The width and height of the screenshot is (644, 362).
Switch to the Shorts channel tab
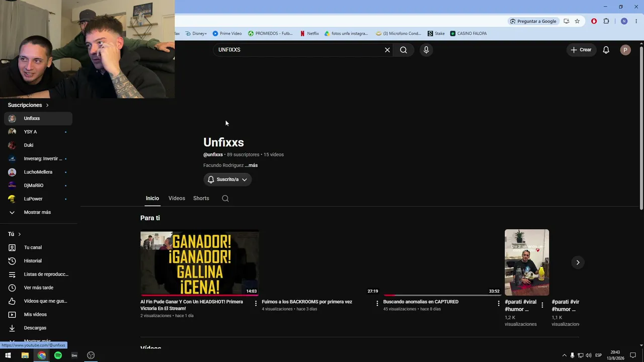(x=201, y=198)
